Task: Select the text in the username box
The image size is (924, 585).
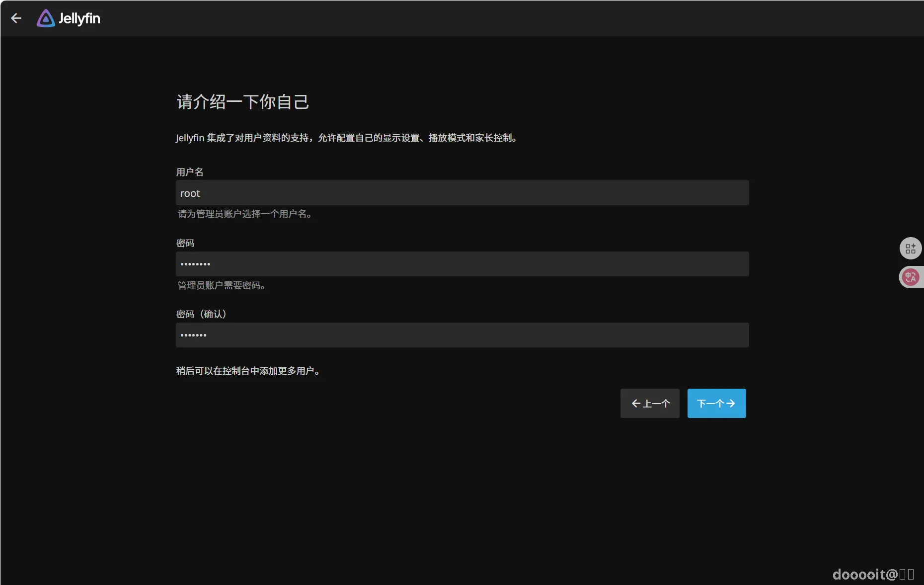Action: (x=190, y=193)
